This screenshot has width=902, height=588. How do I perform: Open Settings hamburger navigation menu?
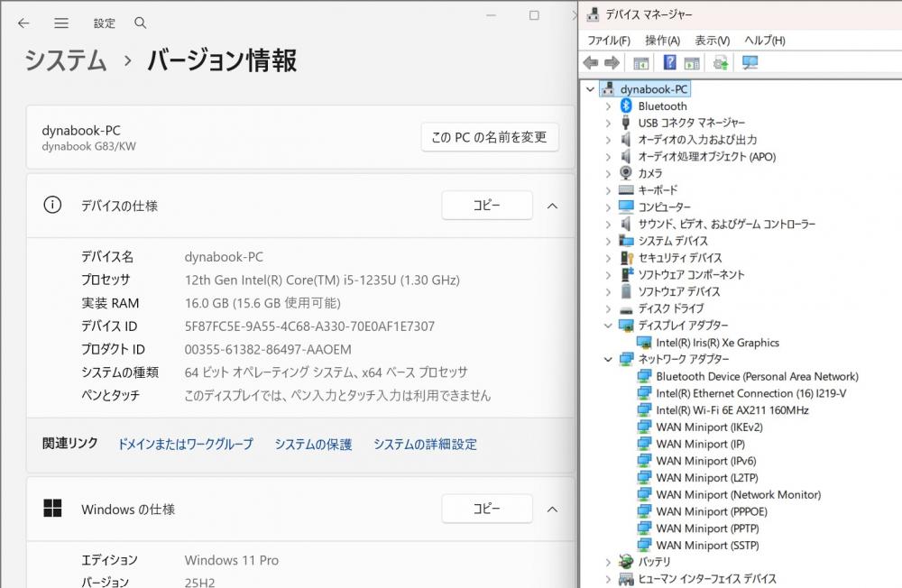[61, 23]
